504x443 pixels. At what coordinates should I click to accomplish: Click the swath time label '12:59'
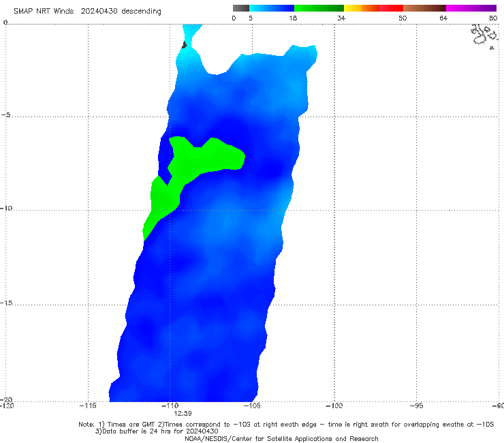(x=183, y=414)
